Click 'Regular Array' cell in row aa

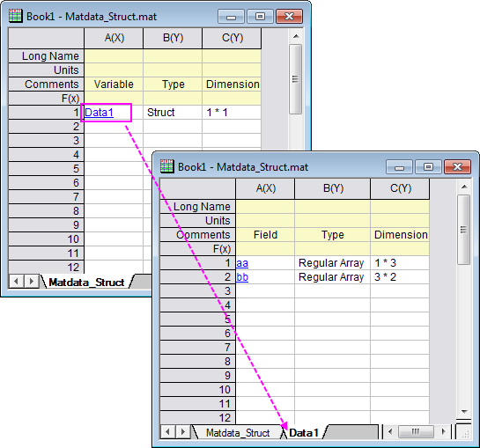[x=332, y=263]
